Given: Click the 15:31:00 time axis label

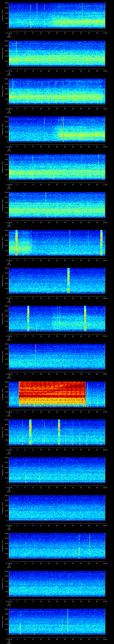Looking at the screenshot, I should click(9, 601).
